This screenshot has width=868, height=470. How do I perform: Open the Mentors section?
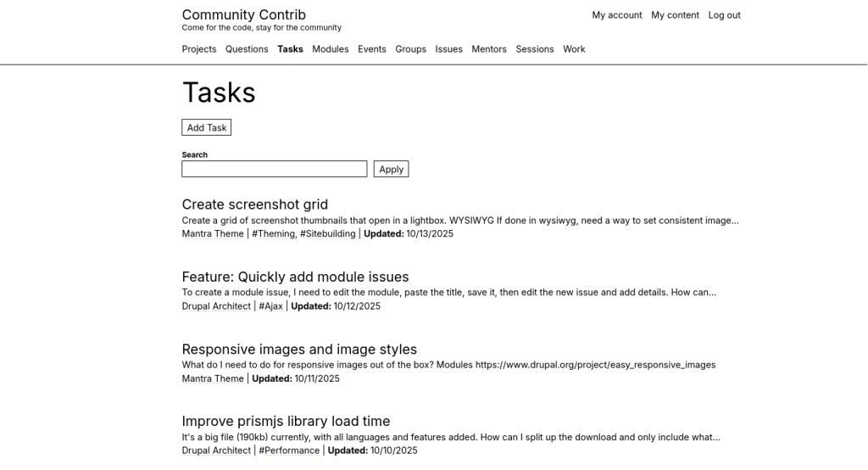point(488,49)
